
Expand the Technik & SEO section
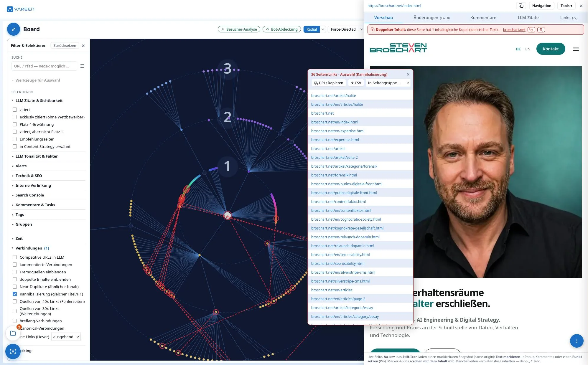(x=29, y=176)
